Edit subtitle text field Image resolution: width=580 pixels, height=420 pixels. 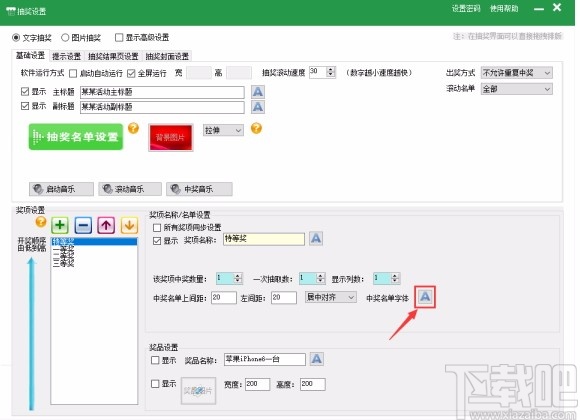162,107
